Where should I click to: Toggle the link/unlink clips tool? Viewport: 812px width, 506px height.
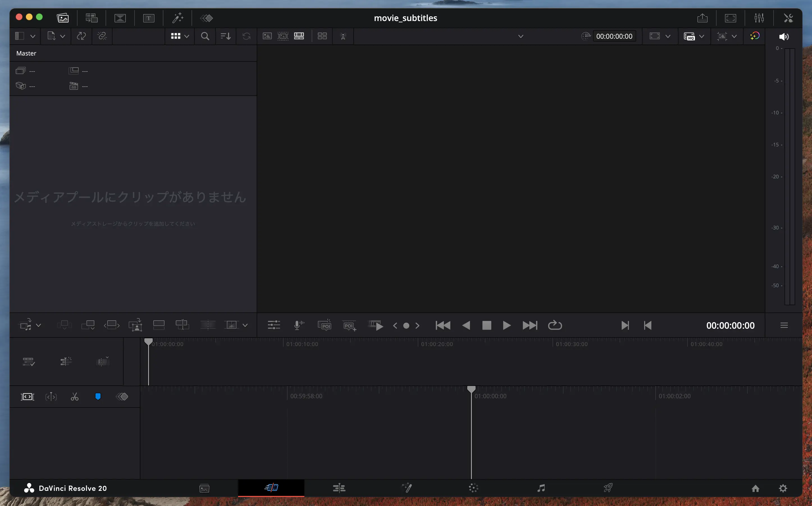coord(102,36)
